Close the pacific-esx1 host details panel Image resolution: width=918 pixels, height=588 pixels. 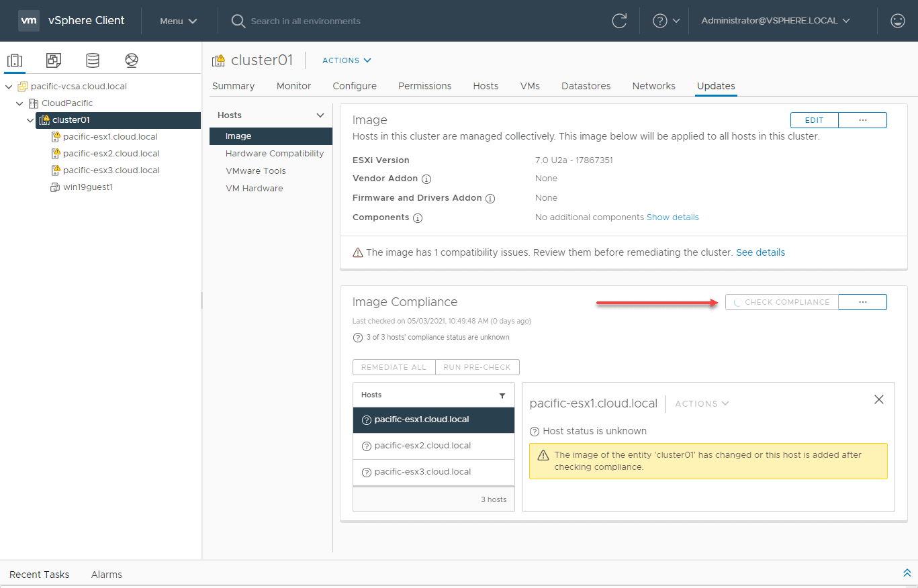[x=878, y=399]
